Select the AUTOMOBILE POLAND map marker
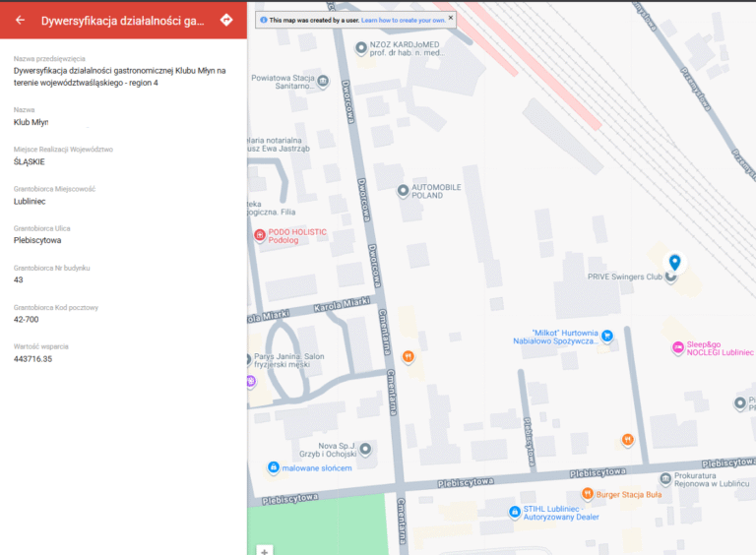756x555 pixels. pos(402,190)
